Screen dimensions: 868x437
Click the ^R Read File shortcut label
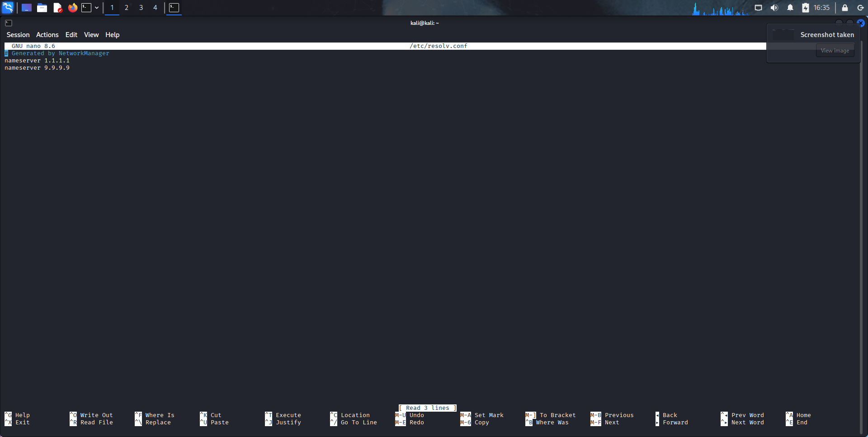(91, 423)
